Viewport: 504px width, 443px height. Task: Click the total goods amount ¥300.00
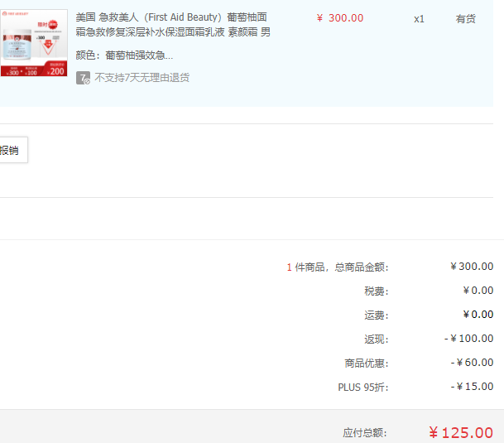pyautogui.click(x=472, y=267)
